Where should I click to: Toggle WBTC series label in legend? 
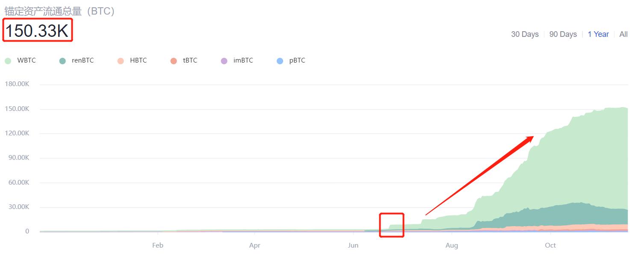pyautogui.click(x=27, y=60)
